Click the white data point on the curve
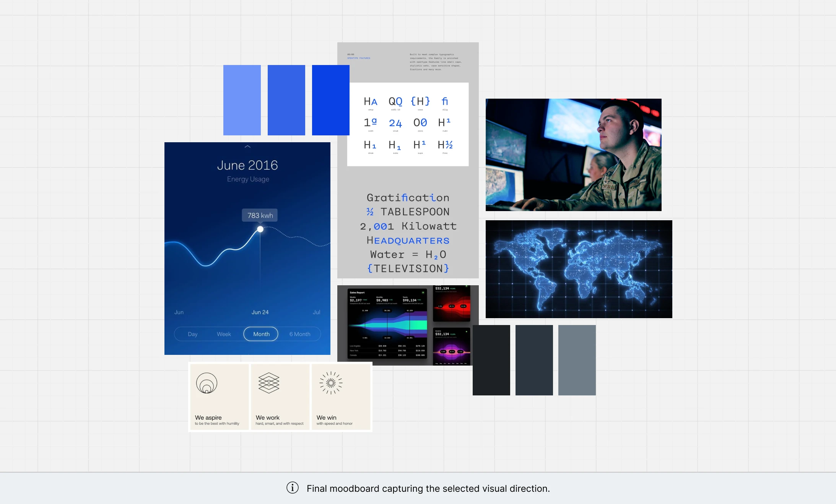The image size is (836, 504). coord(260,229)
